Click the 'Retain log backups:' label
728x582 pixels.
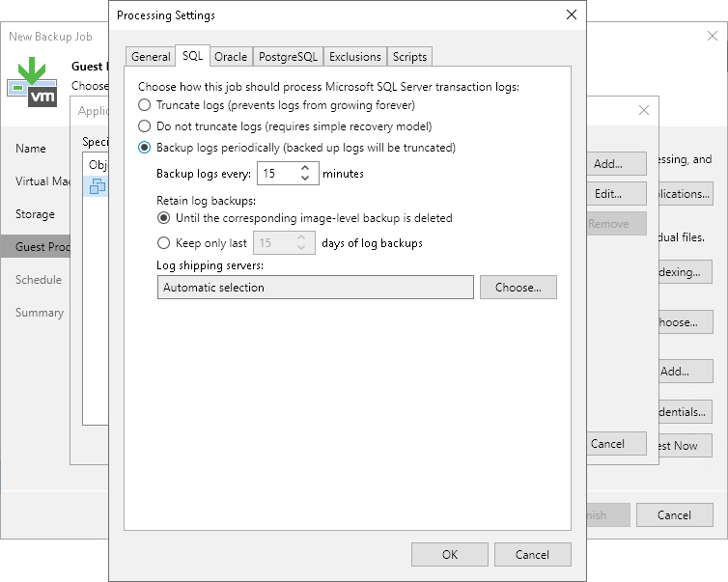pos(207,201)
